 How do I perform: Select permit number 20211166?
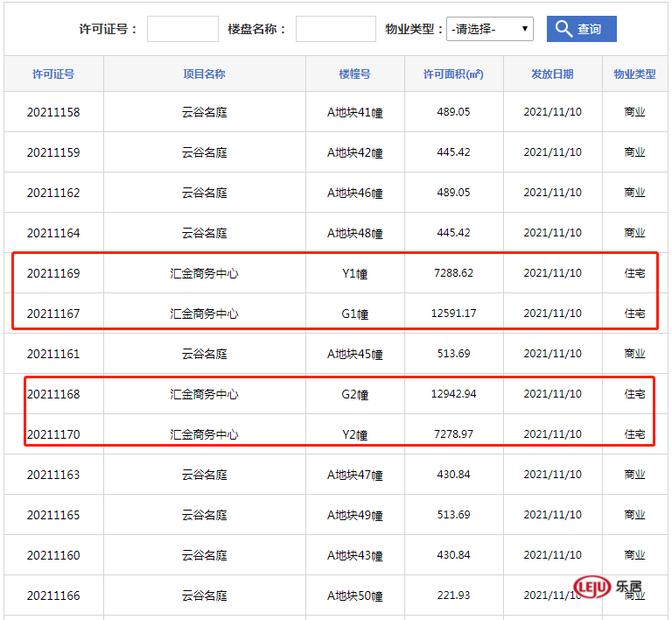tap(53, 595)
